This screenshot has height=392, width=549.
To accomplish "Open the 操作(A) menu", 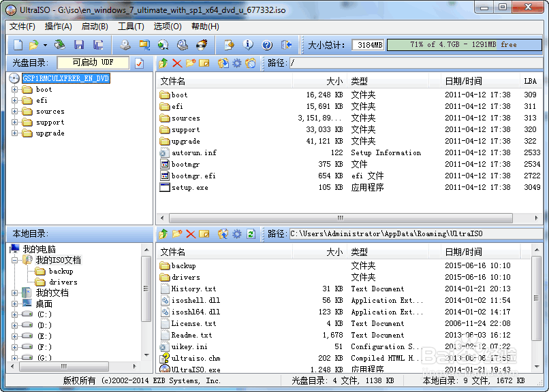I will coord(59,27).
